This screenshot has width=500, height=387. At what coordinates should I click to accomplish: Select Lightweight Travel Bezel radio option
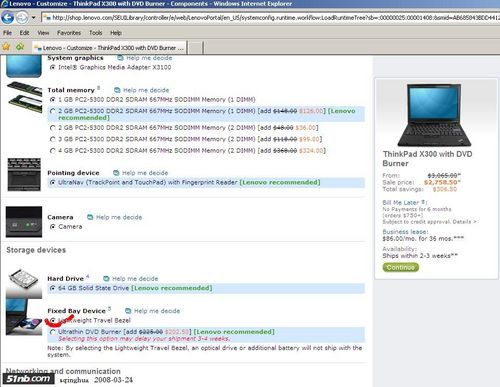coord(52,321)
